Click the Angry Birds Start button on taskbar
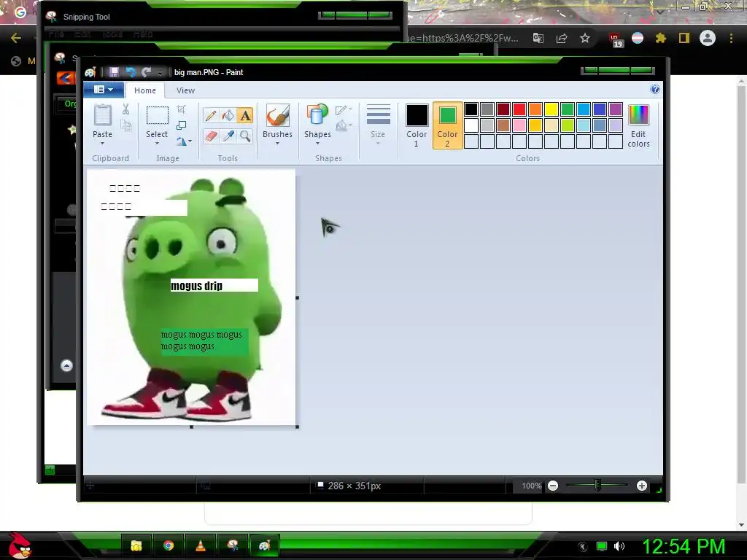The height and width of the screenshot is (560, 747). (x=20, y=545)
